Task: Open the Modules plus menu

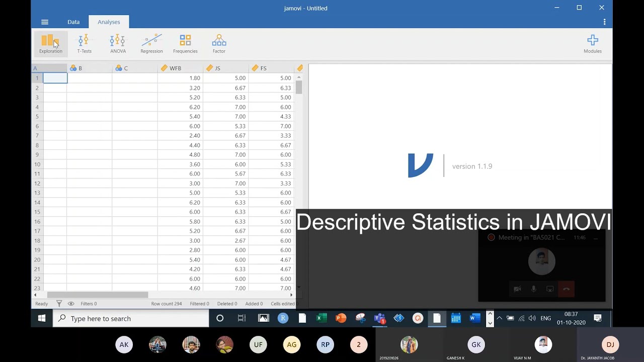Action: 593,44
